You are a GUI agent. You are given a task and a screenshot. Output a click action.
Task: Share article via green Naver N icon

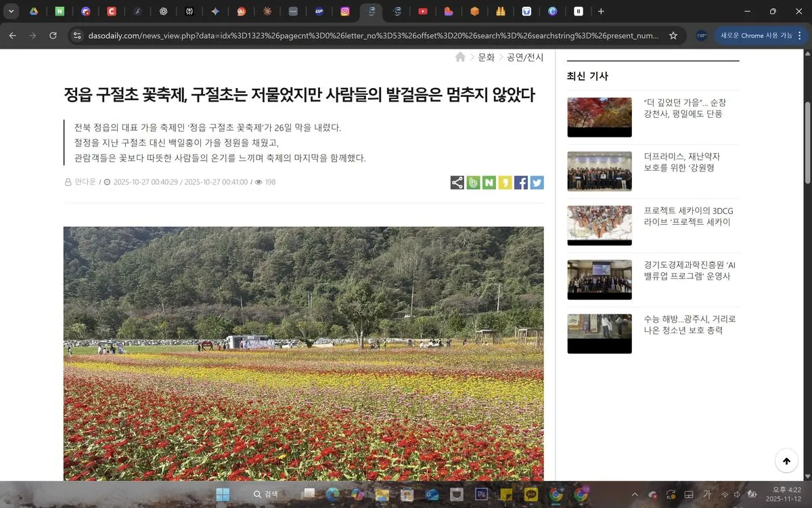(489, 182)
